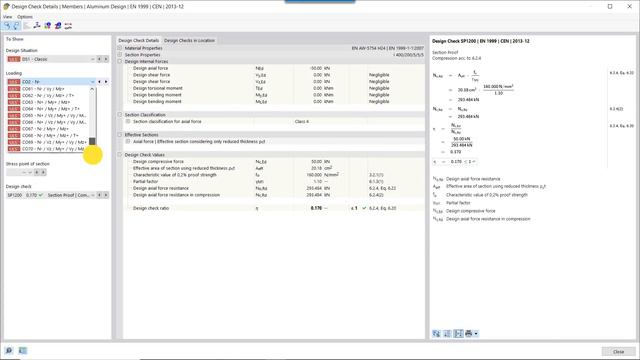Select CO65 in the loading list
Screen dimensions: 640x360
click(48, 116)
